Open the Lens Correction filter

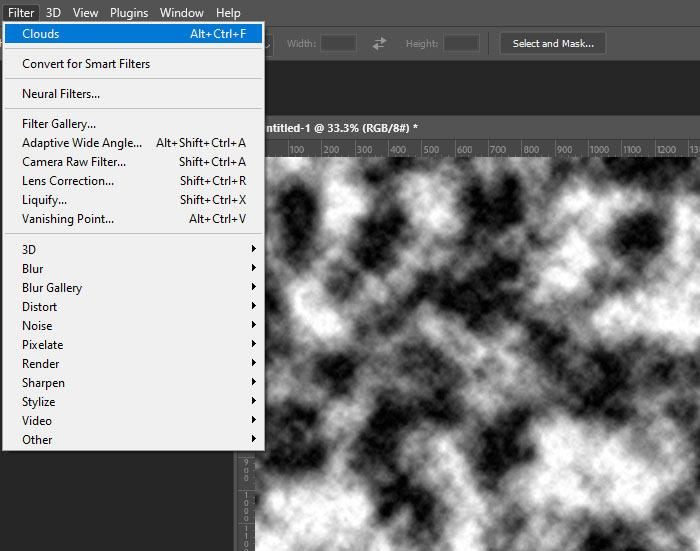(x=68, y=181)
